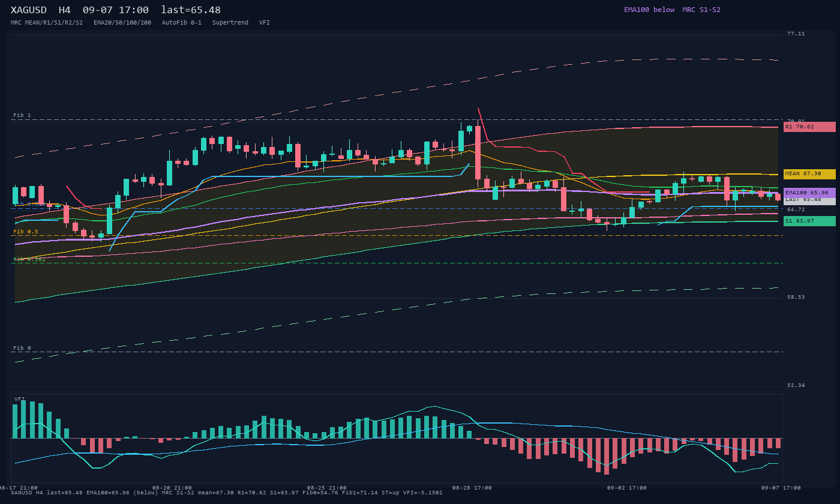The height and width of the screenshot is (504, 840).
Task: Click 'VFI=-5.1502' in the footer status line
Action: click(x=423, y=493)
